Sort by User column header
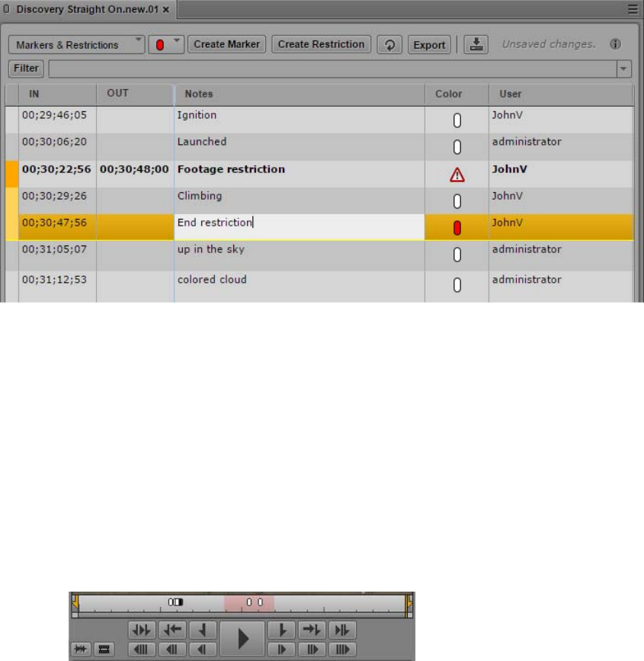The width and height of the screenshot is (644, 661). [x=561, y=94]
